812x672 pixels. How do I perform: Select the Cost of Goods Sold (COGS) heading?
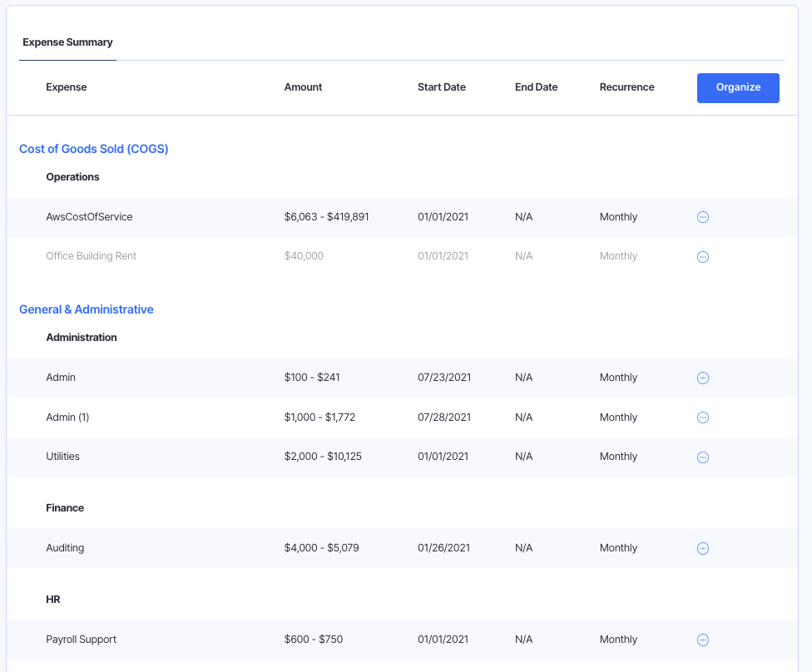(x=94, y=149)
